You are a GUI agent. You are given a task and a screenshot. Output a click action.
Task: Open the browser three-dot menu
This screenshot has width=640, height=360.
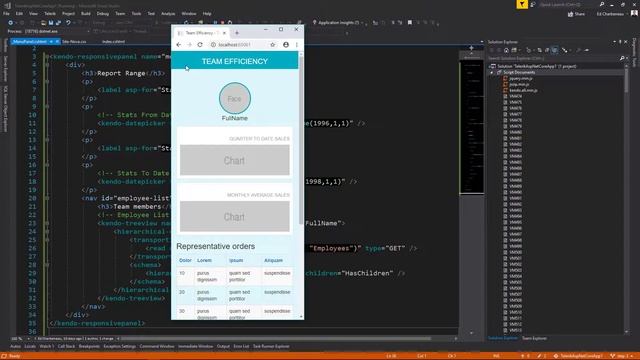[297, 44]
